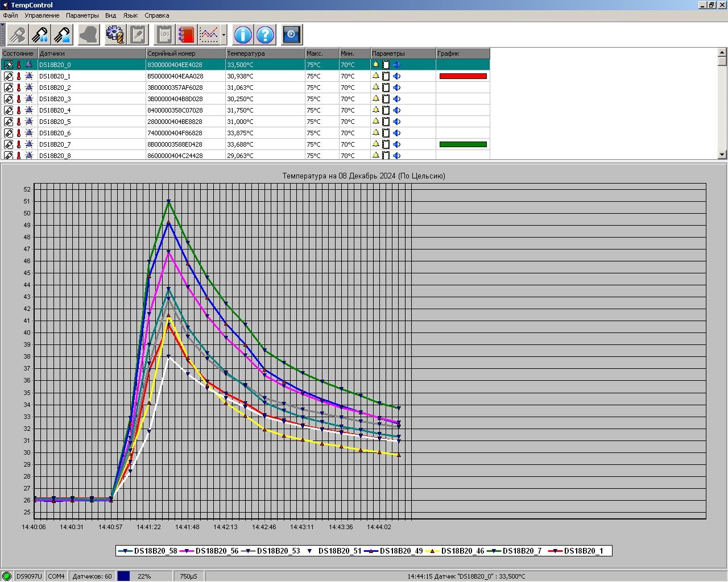Viewport: 728px width, 582px height.
Task: Click the COM4 status bar entry
Action: [x=56, y=576]
